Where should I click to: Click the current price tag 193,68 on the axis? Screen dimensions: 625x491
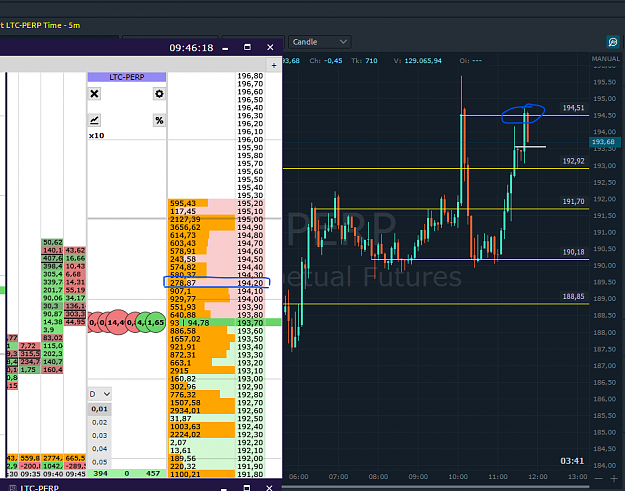603,142
